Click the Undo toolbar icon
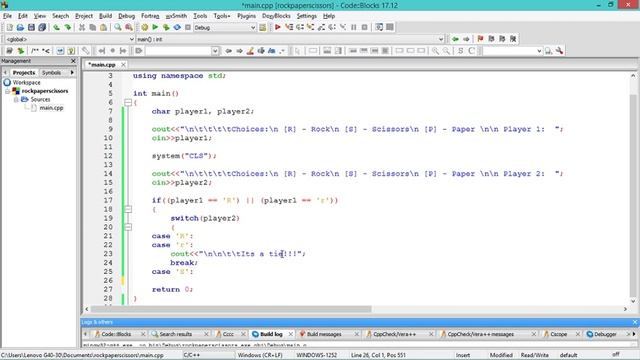 point(56,27)
